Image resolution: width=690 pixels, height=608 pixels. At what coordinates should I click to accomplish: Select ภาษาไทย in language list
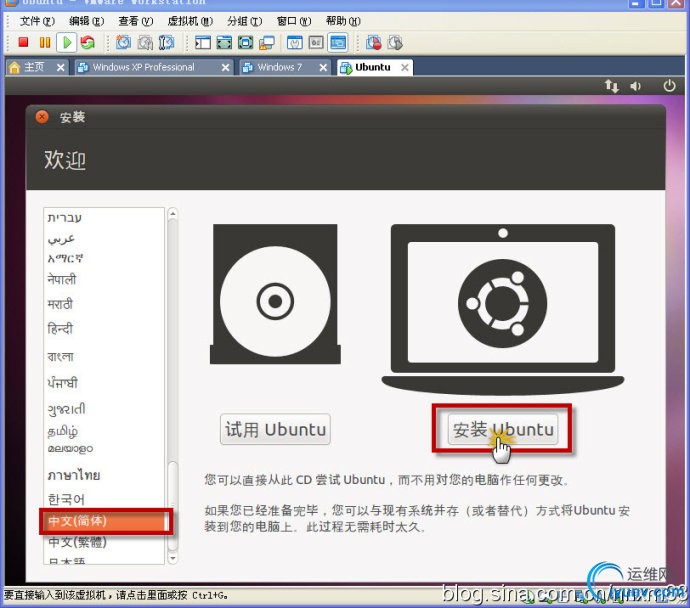pos(104,476)
